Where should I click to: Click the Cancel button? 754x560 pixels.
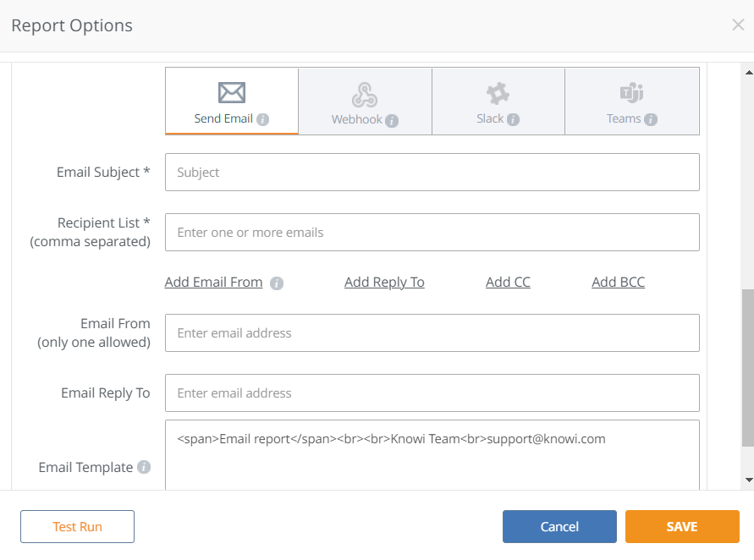pos(559,526)
